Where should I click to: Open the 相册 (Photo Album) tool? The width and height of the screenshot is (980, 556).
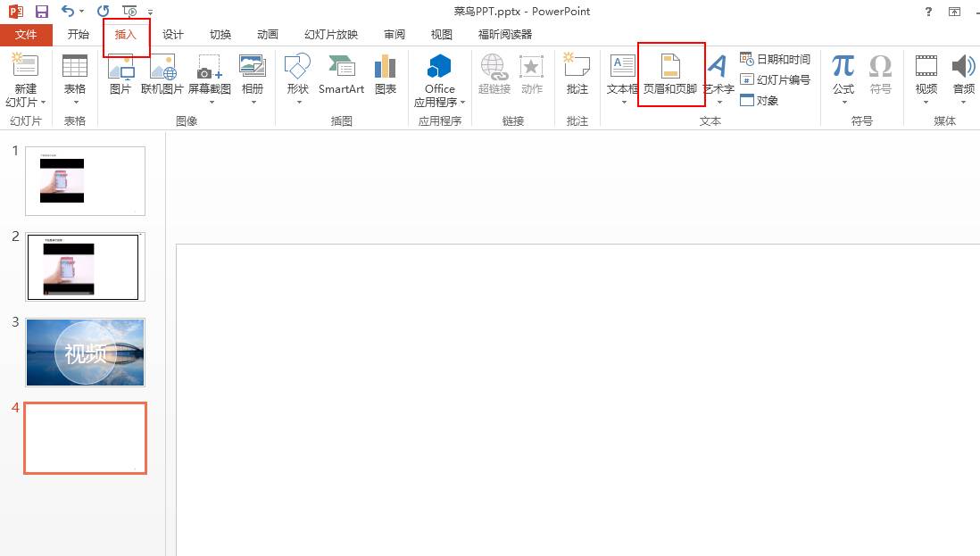click(x=253, y=79)
